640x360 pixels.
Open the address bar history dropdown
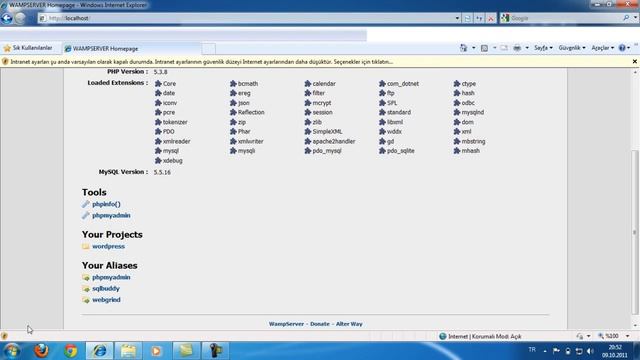pyautogui.click(x=457, y=18)
